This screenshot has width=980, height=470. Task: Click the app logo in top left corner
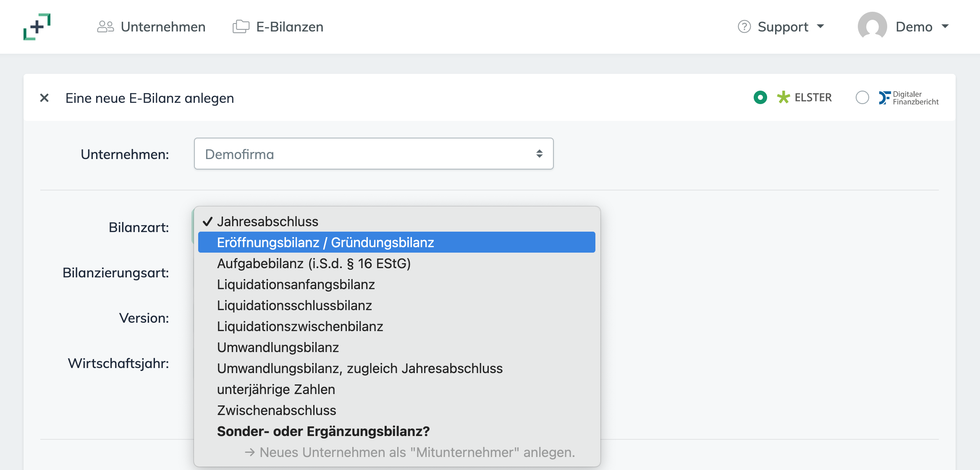pos(37,26)
